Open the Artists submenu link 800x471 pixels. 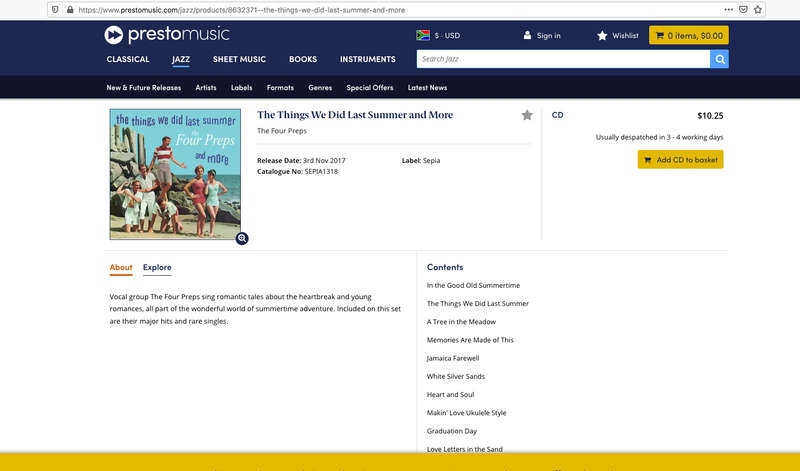click(206, 88)
